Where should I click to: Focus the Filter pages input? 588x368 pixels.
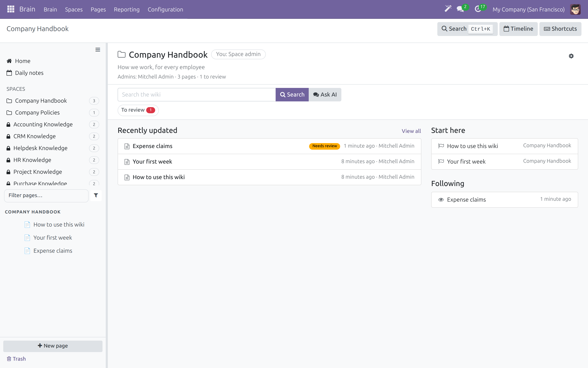(46, 195)
